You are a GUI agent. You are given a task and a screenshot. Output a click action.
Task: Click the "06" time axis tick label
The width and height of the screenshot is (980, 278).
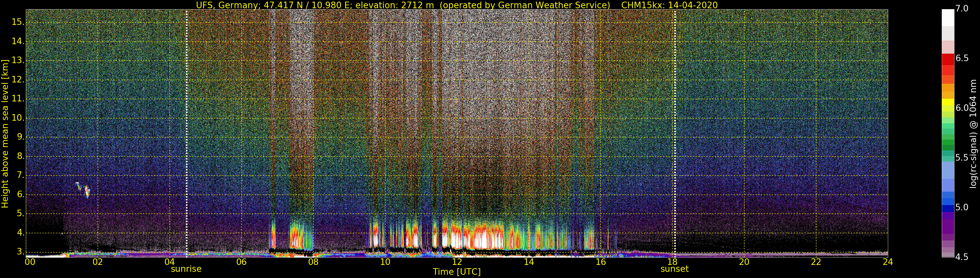pos(241,262)
